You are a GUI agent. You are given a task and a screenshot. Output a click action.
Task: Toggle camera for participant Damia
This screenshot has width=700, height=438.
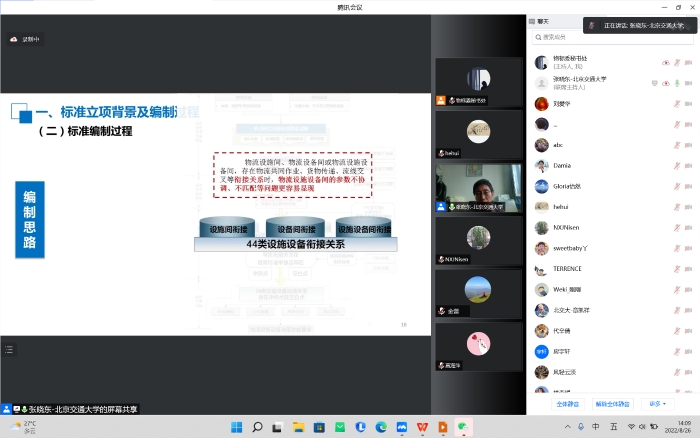[688, 165]
